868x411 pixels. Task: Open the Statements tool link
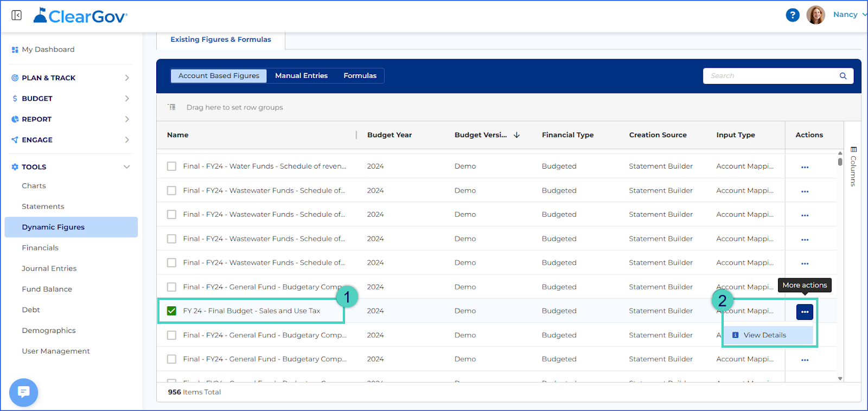43,207
